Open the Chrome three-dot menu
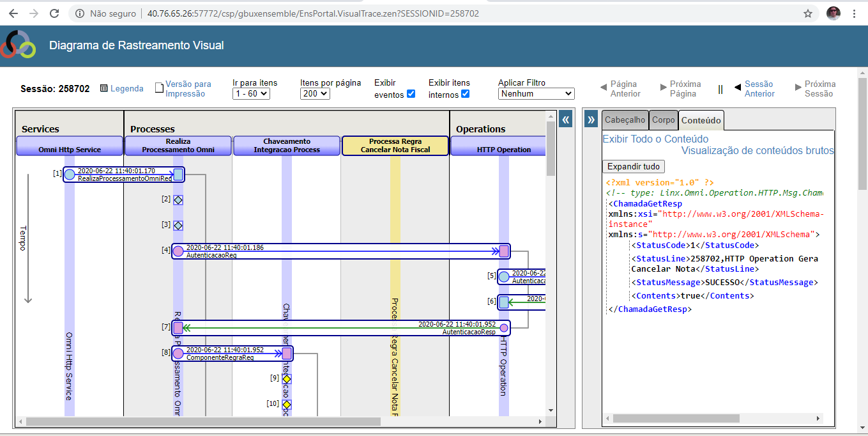Screen dimensions: 868x436 855,13
